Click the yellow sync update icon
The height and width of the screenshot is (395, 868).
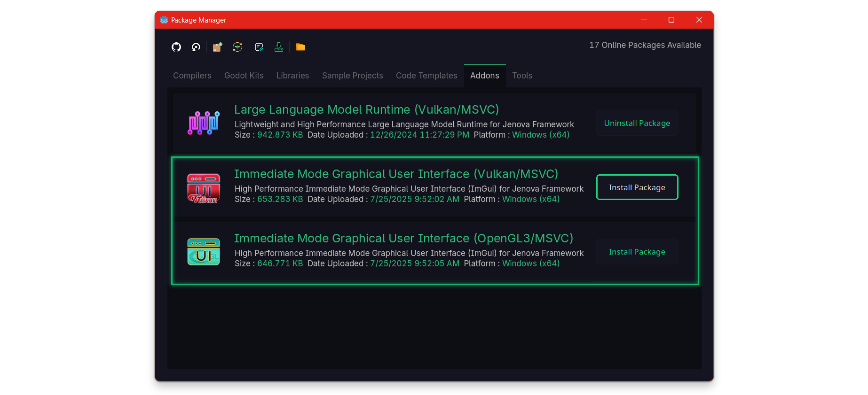pyautogui.click(x=237, y=47)
